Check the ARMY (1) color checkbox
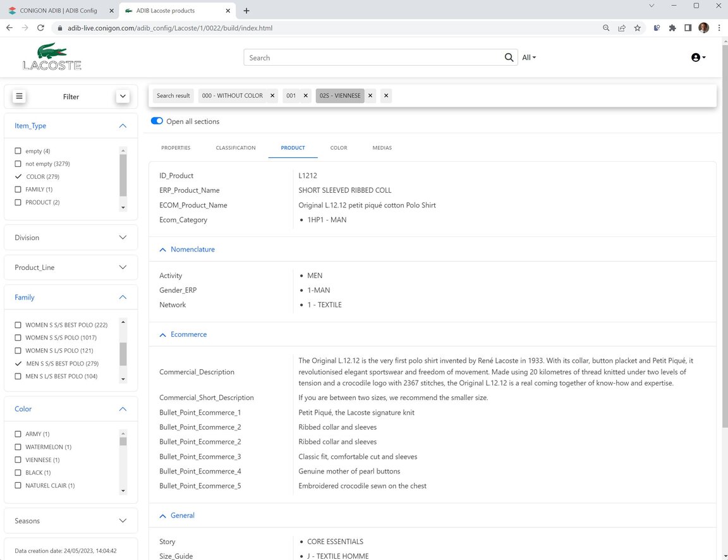Viewport: 728px width, 560px height. coord(18,434)
